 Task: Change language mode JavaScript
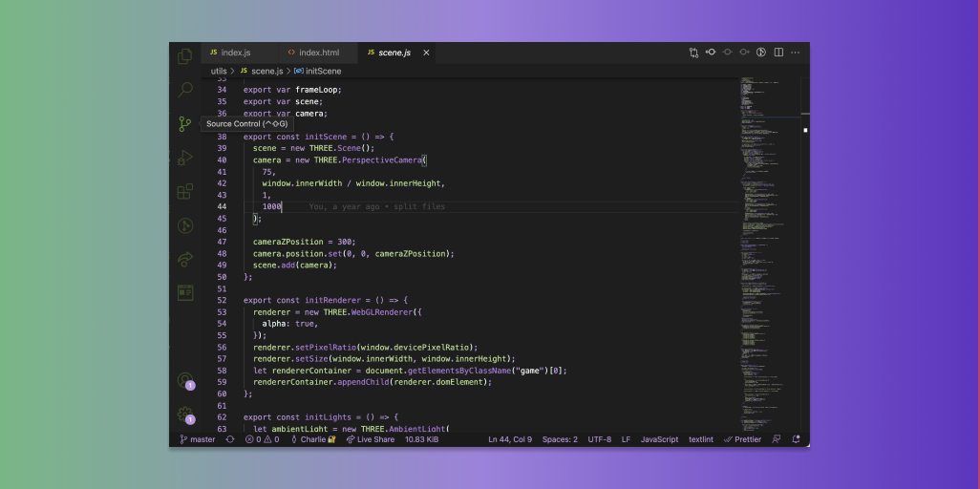click(x=659, y=439)
